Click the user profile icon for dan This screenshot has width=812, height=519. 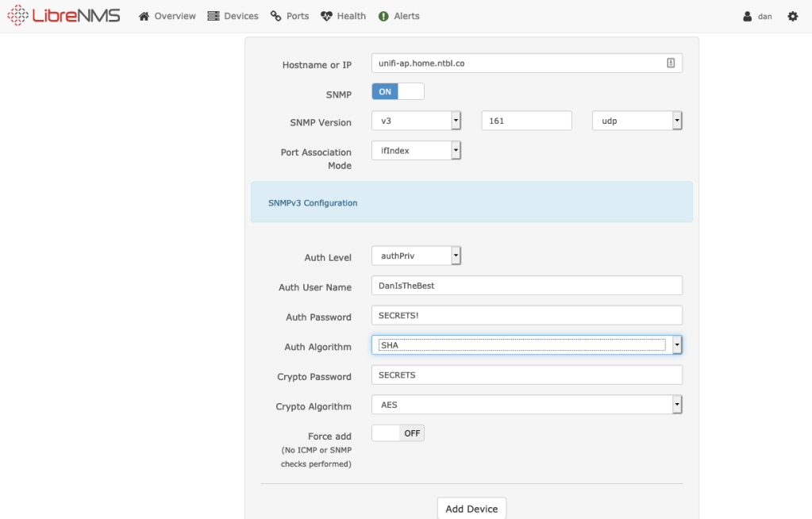747,17
